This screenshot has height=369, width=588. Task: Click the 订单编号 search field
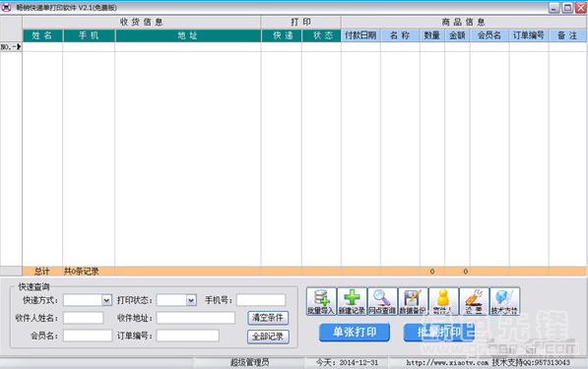(187, 336)
